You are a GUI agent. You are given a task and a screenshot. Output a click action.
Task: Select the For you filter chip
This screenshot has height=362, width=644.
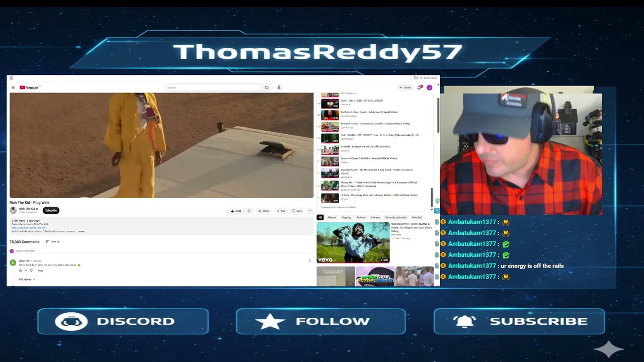375,218
